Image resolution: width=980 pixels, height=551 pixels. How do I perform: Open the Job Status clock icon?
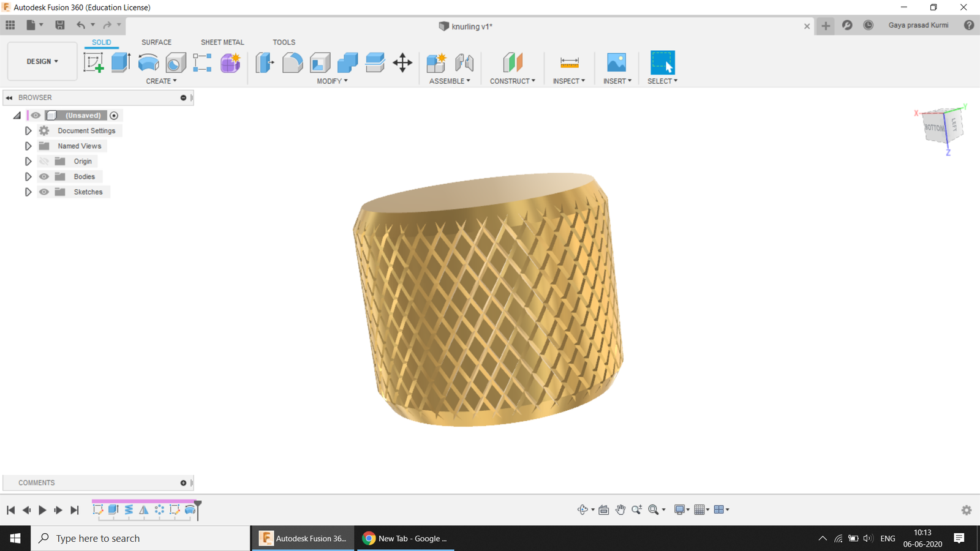click(868, 25)
